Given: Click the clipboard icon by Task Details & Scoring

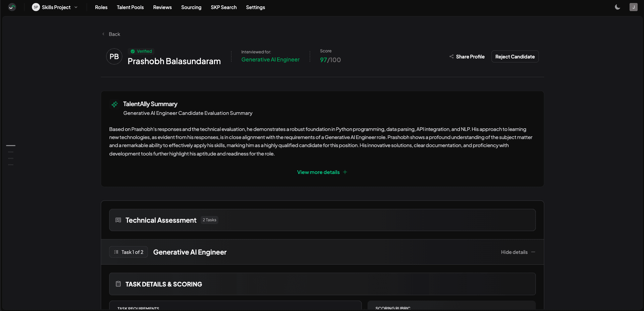Looking at the screenshot, I should (x=118, y=284).
